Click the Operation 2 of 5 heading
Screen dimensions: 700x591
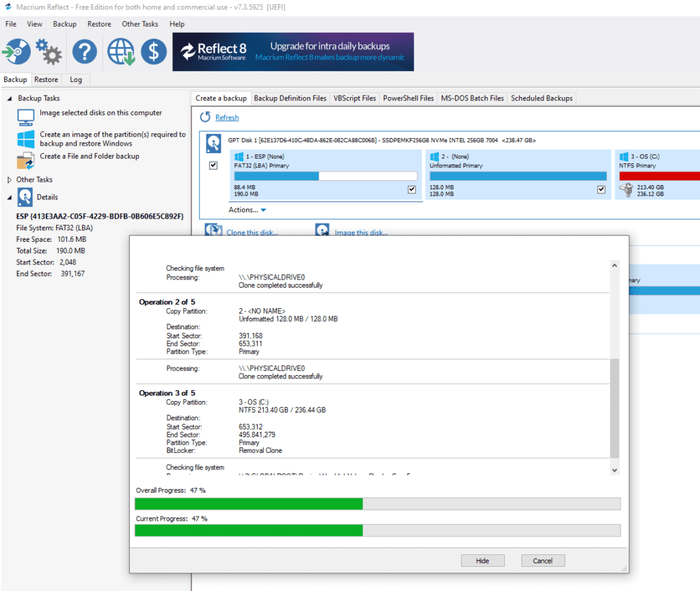[x=167, y=302]
